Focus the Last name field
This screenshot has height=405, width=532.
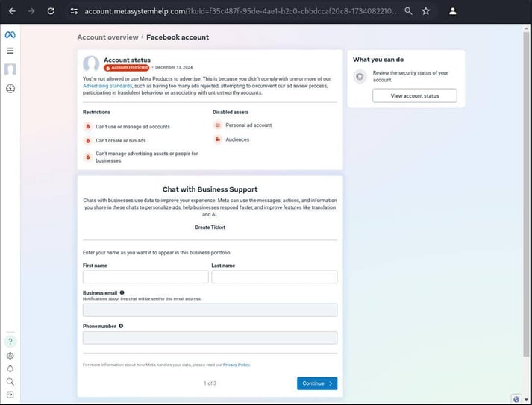[x=274, y=277]
